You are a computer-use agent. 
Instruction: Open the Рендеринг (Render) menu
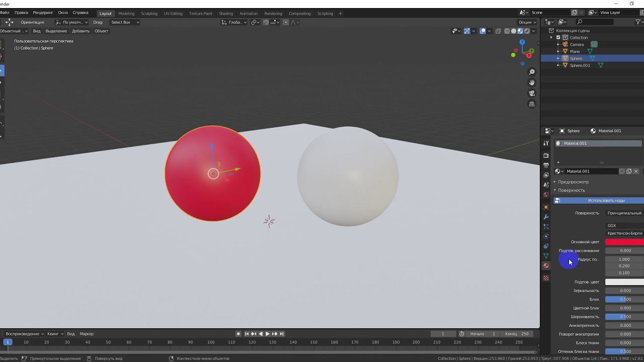click(x=43, y=13)
